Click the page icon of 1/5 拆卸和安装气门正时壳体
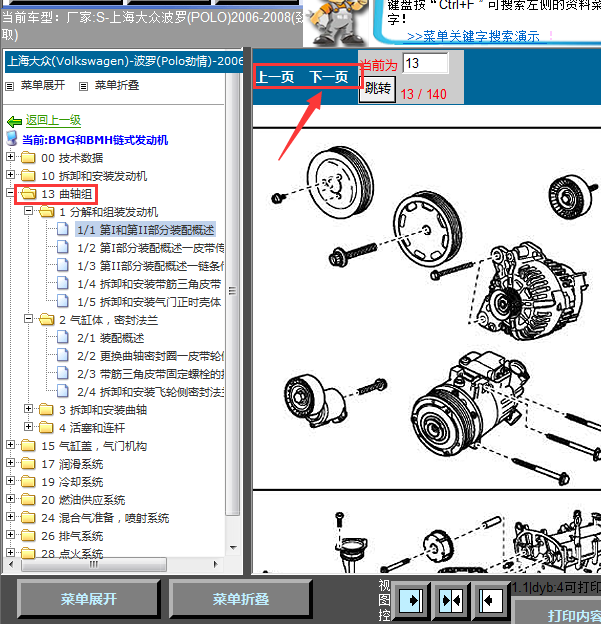This screenshot has height=624, width=601. coord(62,301)
